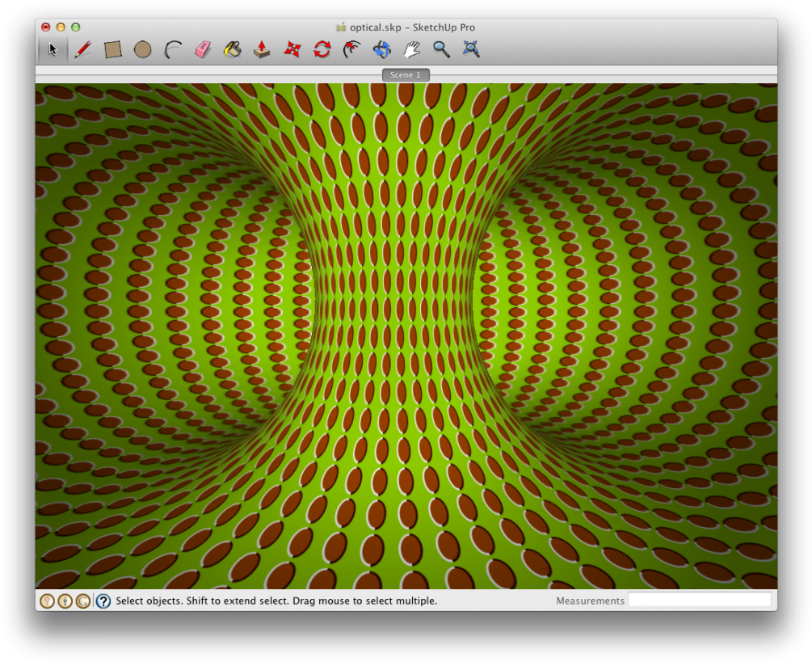
Task: Click inside the Measurements field
Action: pyautogui.click(x=699, y=601)
